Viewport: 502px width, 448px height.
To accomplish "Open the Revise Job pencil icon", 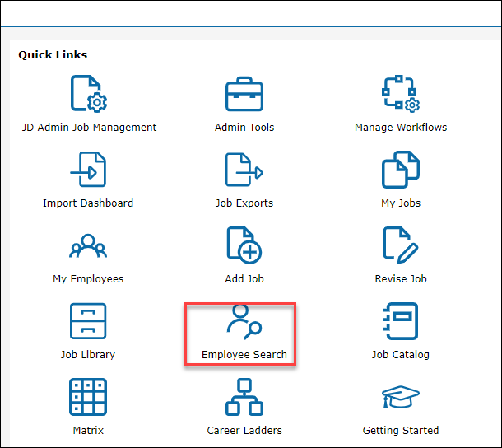I will click(401, 245).
